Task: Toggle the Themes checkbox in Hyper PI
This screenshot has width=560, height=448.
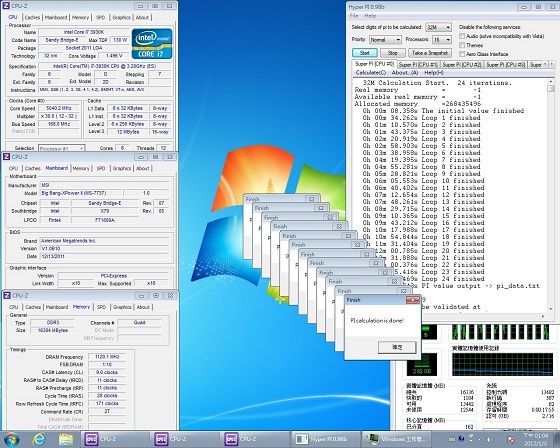Action: tap(462, 45)
